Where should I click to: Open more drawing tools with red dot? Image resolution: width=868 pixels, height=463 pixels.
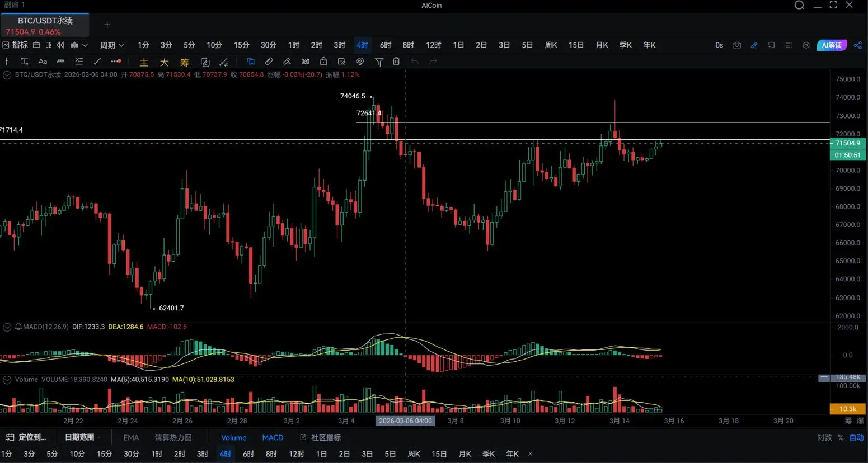116,62
